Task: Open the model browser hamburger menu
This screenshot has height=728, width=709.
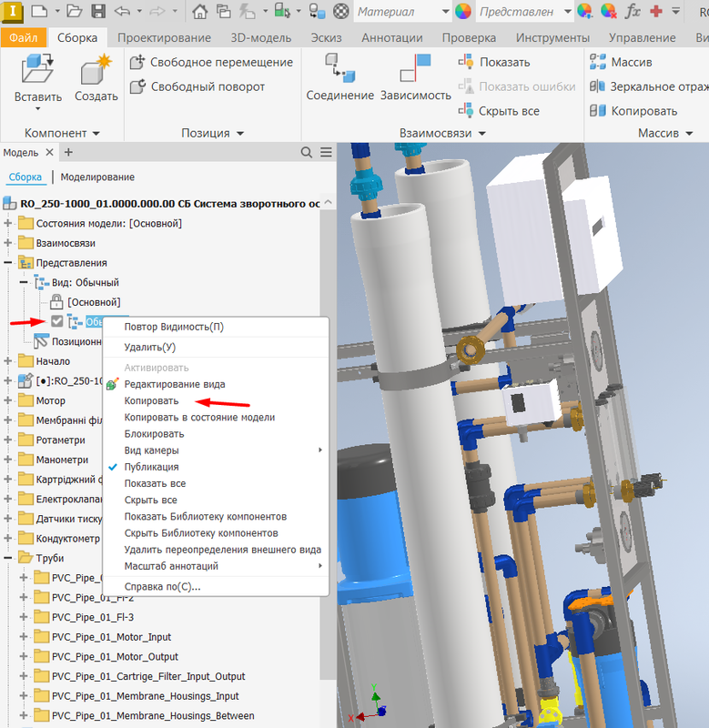Action: (x=327, y=152)
